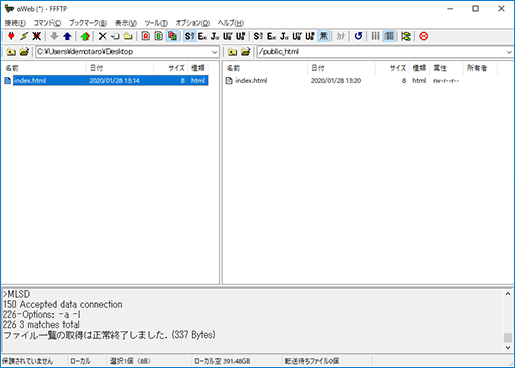Click the local index.html file icon
The width and height of the screenshot is (515, 368).
(x=8, y=80)
